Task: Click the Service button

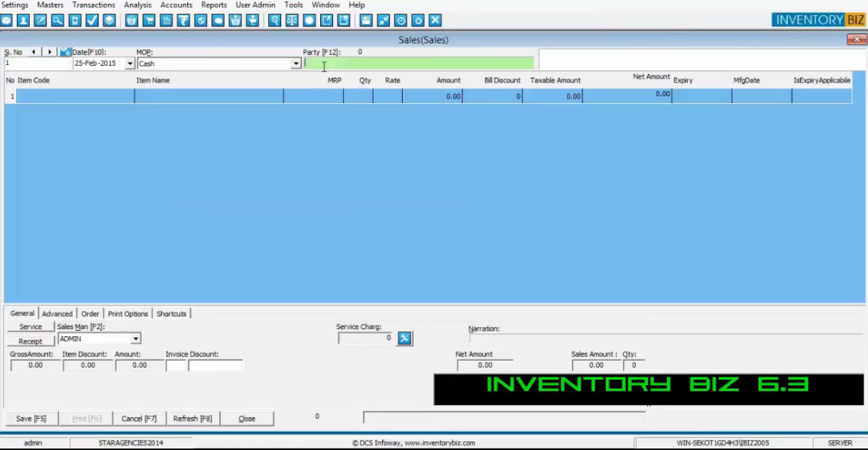Action: point(31,327)
